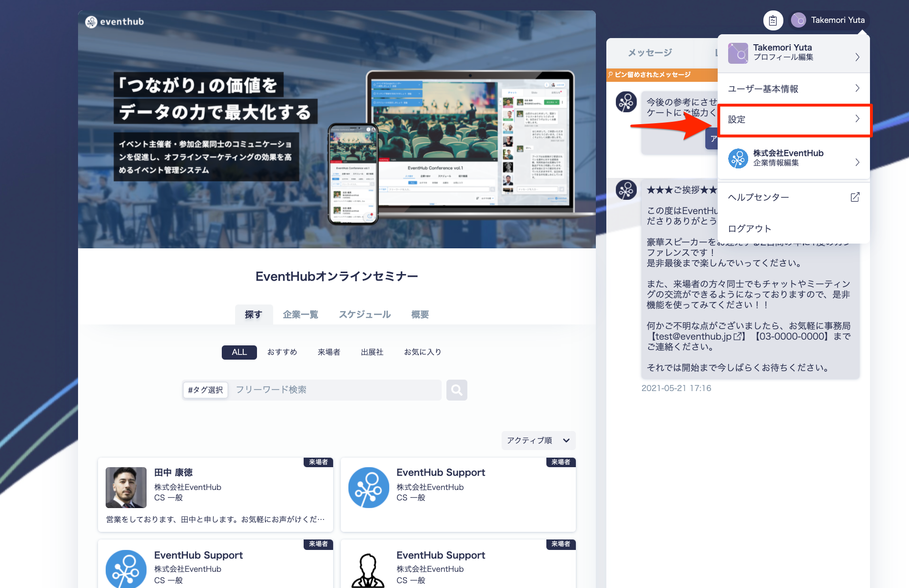Click the hero banner image
909x588 pixels.
click(336, 129)
